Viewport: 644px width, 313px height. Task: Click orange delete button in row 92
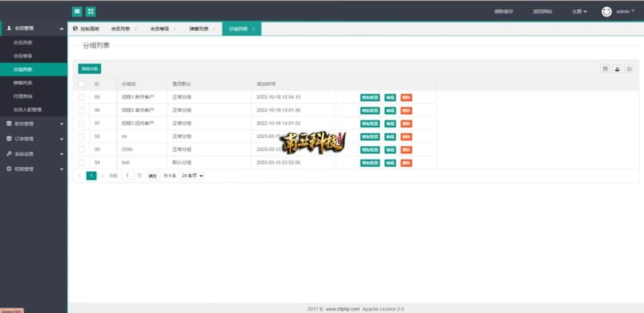pos(406,137)
